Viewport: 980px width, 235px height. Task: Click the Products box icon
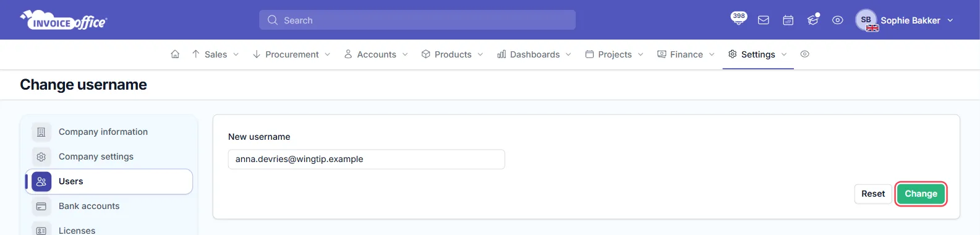pos(426,54)
